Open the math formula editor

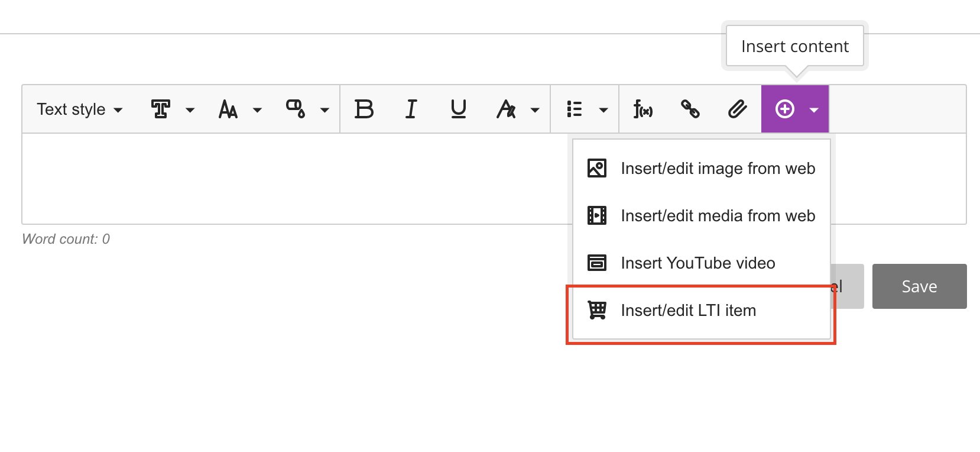643,109
